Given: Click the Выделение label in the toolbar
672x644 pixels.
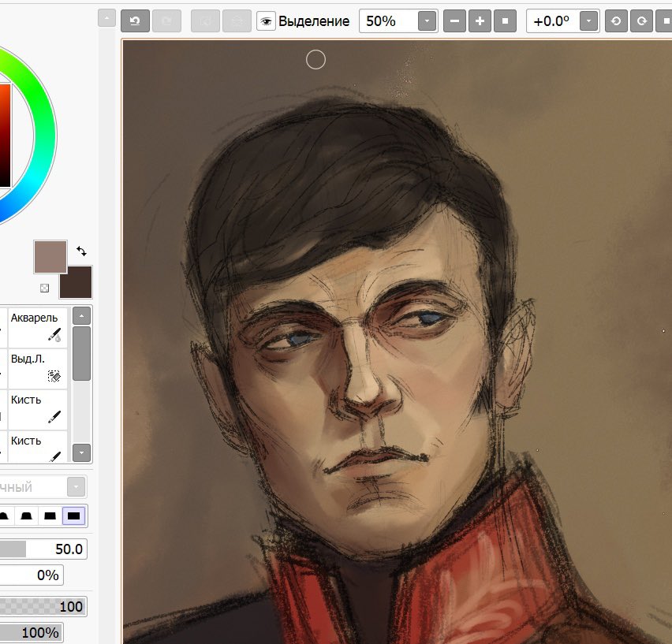Looking at the screenshot, I should (x=314, y=21).
